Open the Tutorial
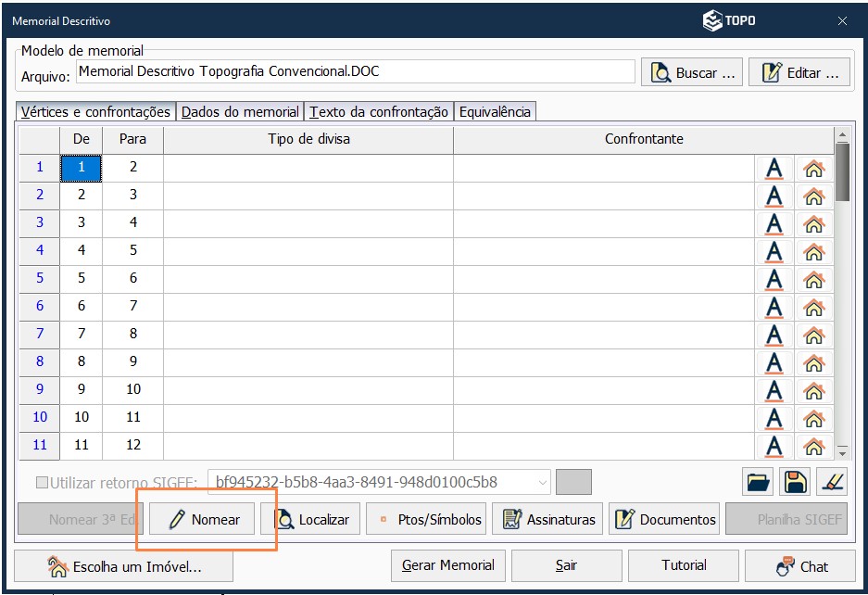Image resolution: width=868 pixels, height=595 pixels. click(x=684, y=565)
